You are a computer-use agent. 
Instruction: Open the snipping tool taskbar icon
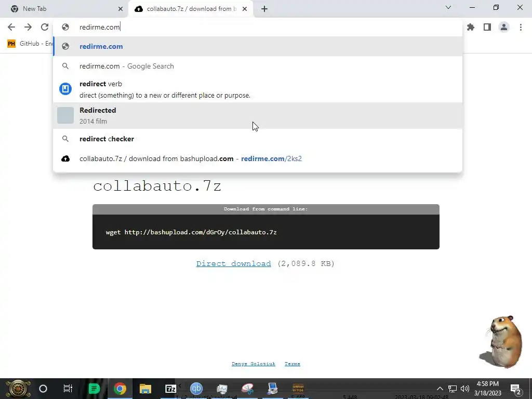tap(247, 389)
